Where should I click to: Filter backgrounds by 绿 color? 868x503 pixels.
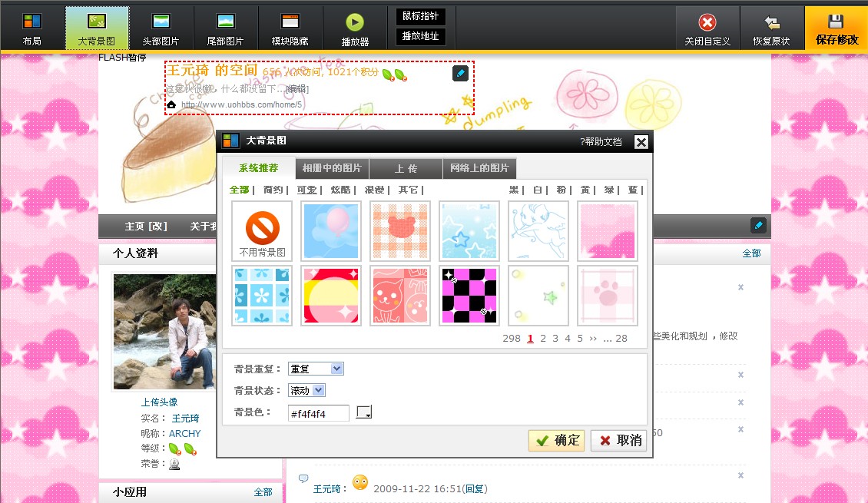point(609,190)
